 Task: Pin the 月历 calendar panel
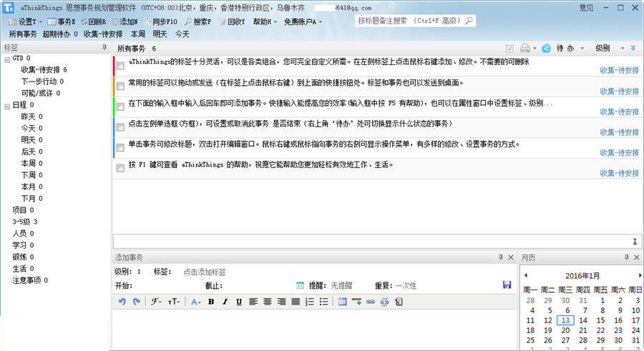pos(626,257)
